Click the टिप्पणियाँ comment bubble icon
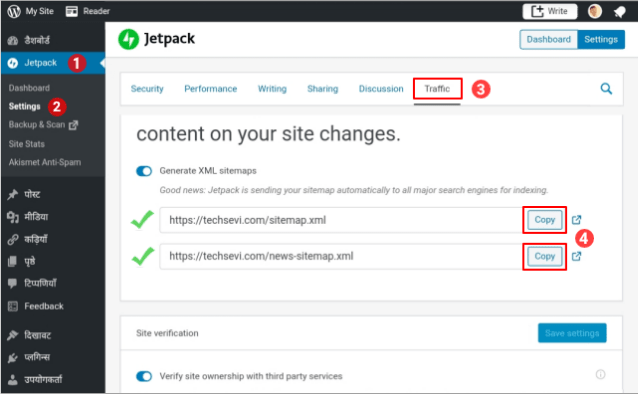The width and height of the screenshot is (638, 394). (13, 283)
